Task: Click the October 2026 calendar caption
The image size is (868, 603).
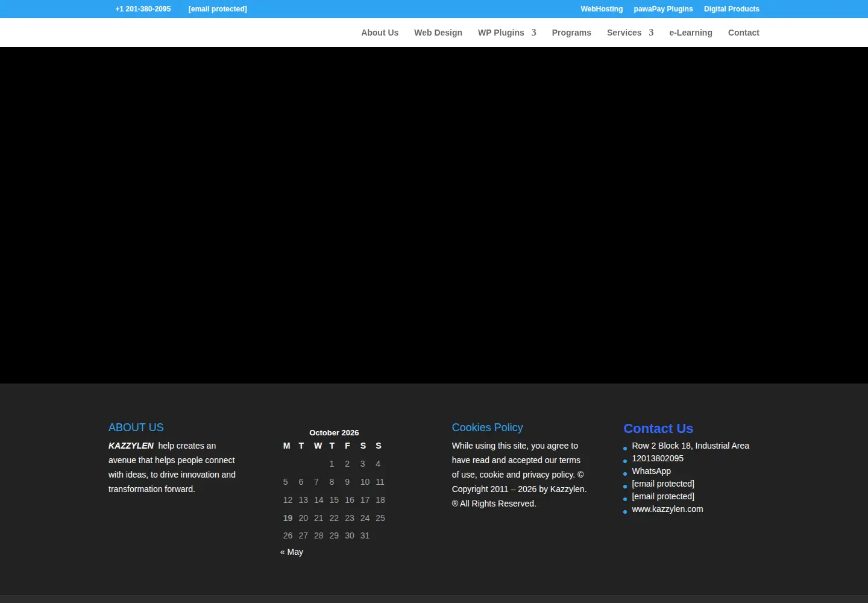Action: click(x=334, y=432)
